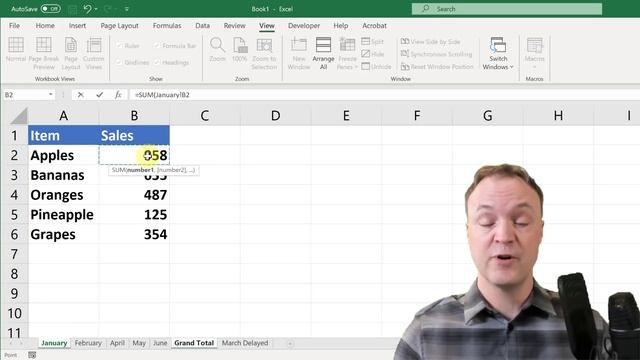The height and width of the screenshot is (360, 640).
Task: Click the Select All corner triangle
Action: pos(19,116)
